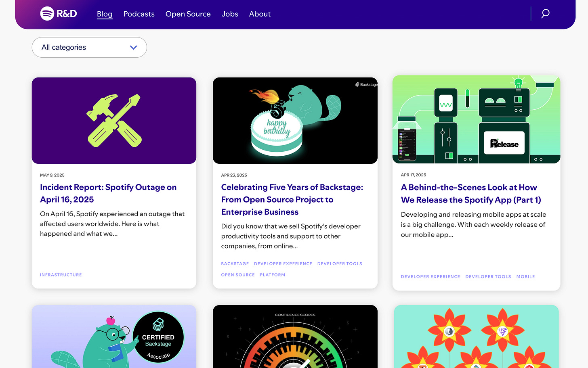Open the Podcasts nav item

[x=139, y=14]
